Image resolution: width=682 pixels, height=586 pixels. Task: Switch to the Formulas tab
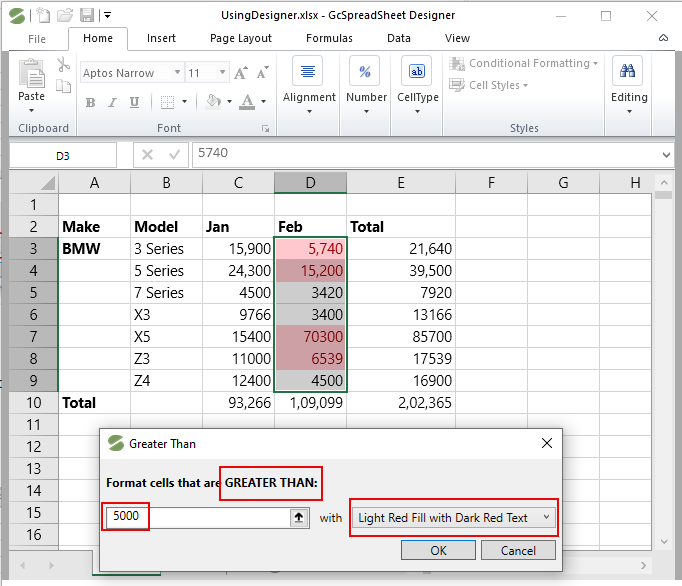tap(329, 38)
